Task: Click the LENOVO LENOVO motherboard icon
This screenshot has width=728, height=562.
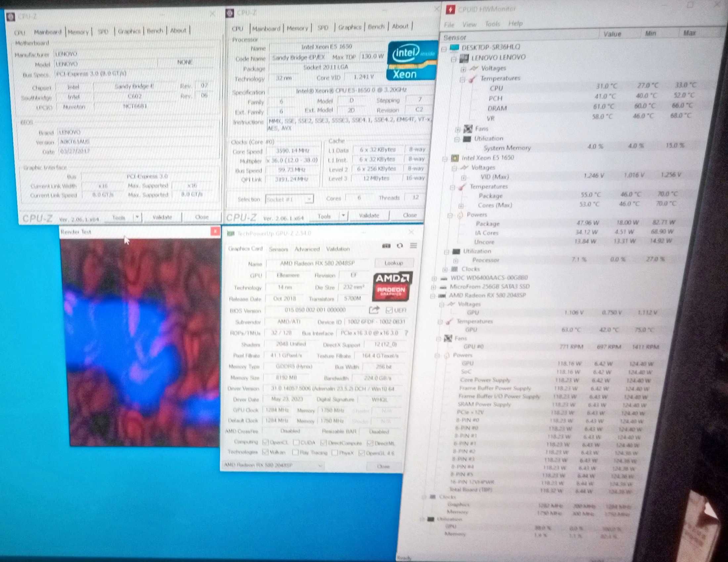Action: 464,58
